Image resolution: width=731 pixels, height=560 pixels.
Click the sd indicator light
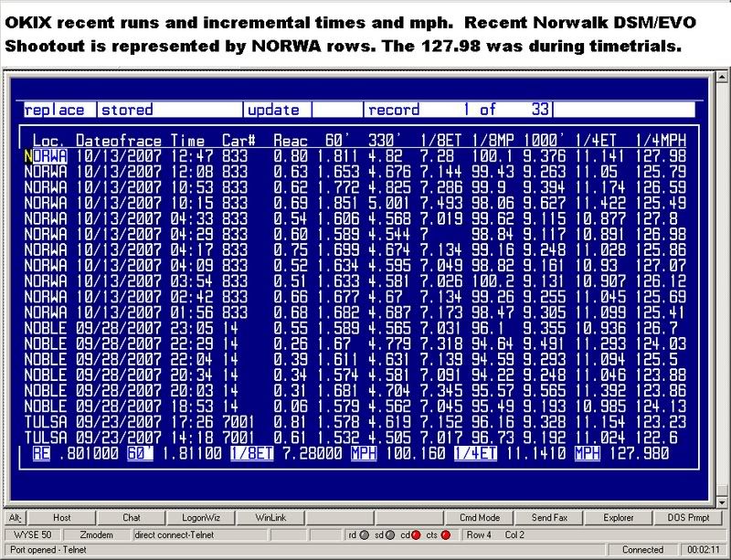[x=391, y=534]
